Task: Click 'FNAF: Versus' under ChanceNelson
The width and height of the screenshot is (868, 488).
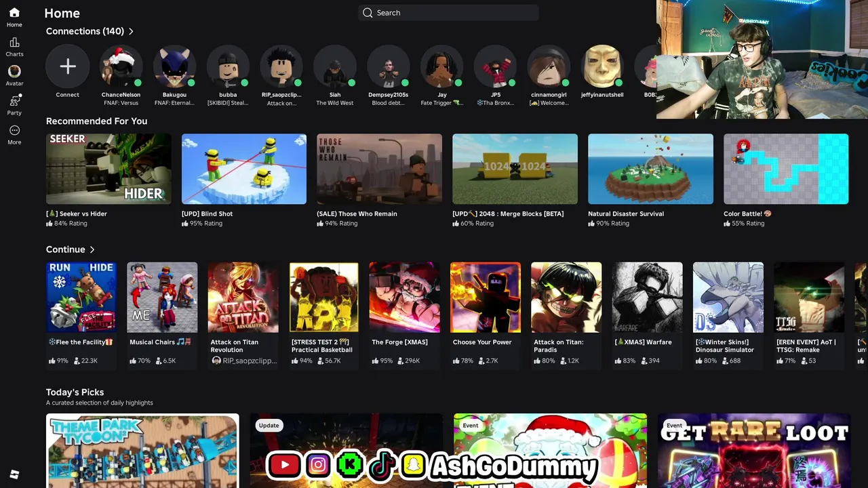Action: pos(121,103)
